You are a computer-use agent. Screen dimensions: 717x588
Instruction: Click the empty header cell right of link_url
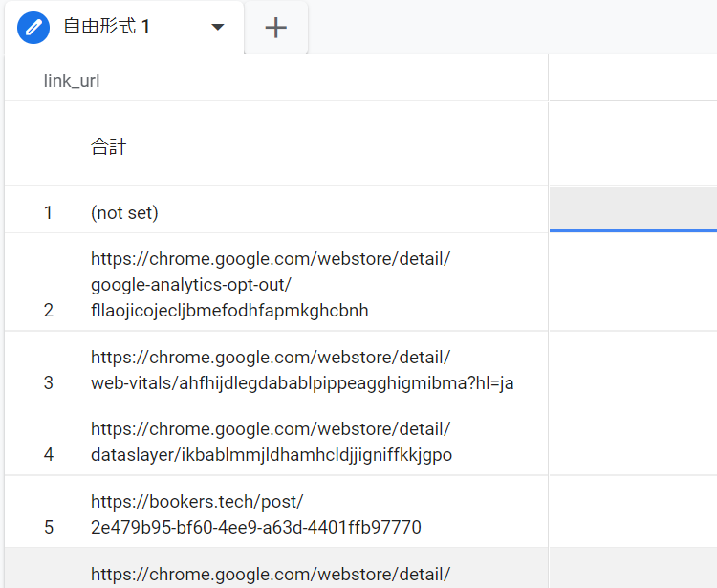(632, 80)
